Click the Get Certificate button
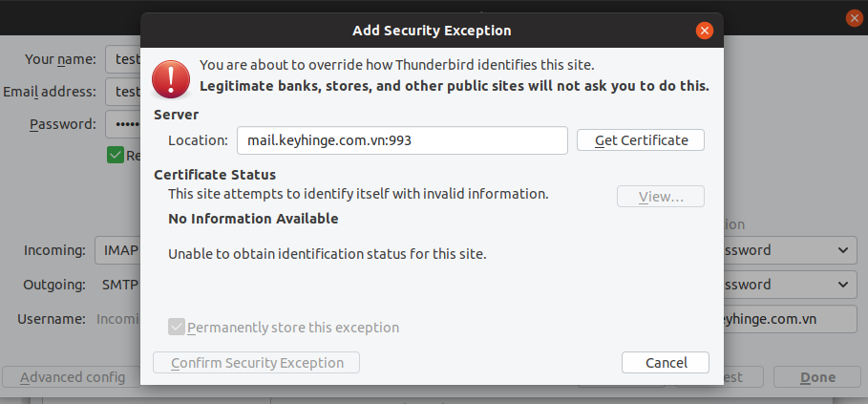The width and height of the screenshot is (868, 404). click(641, 140)
